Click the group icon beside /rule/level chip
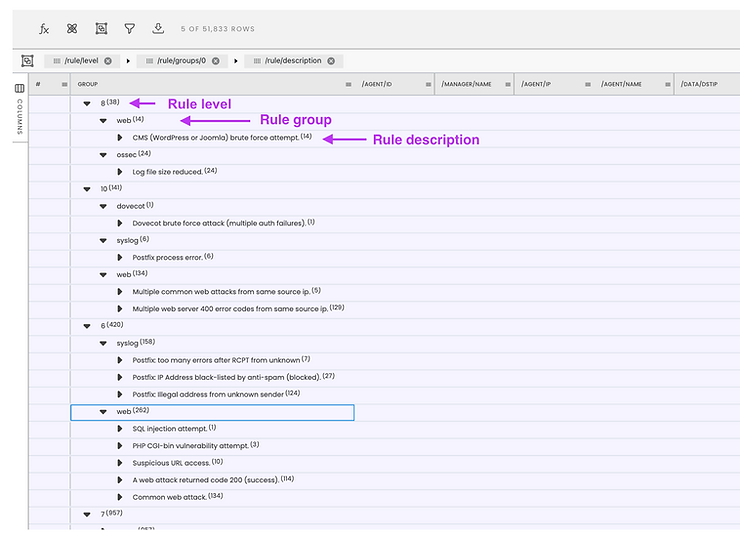Image resolution: width=740 pixels, height=533 pixels. 27,61
